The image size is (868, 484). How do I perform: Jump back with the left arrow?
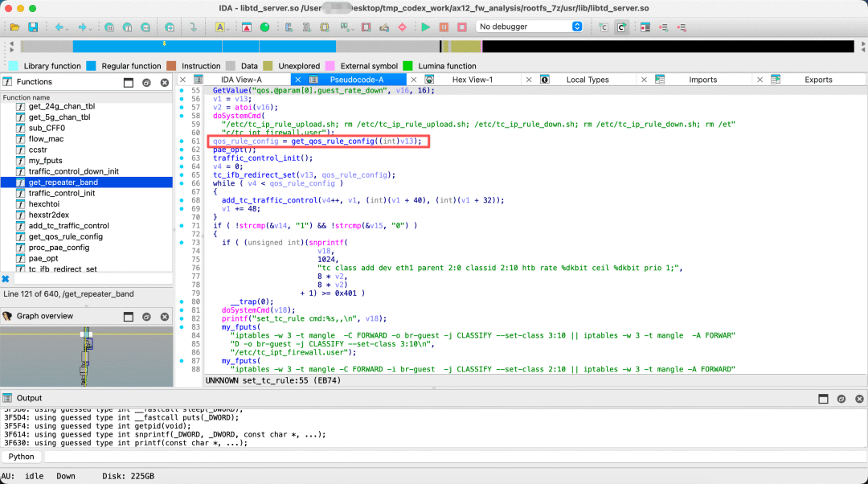click(58, 27)
